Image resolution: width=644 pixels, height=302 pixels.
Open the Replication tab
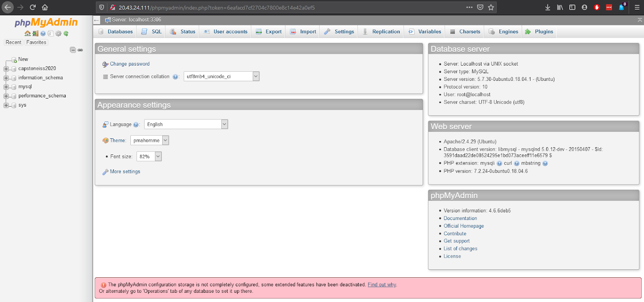click(382, 32)
